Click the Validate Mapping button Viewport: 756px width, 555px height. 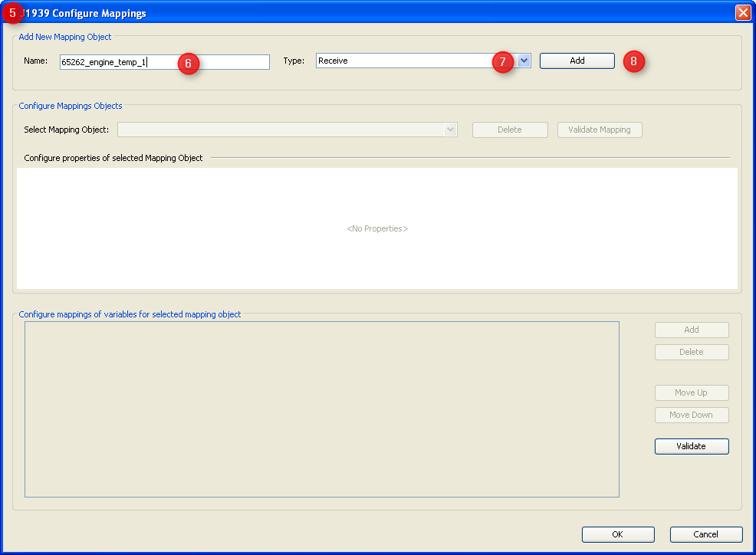(600, 130)
